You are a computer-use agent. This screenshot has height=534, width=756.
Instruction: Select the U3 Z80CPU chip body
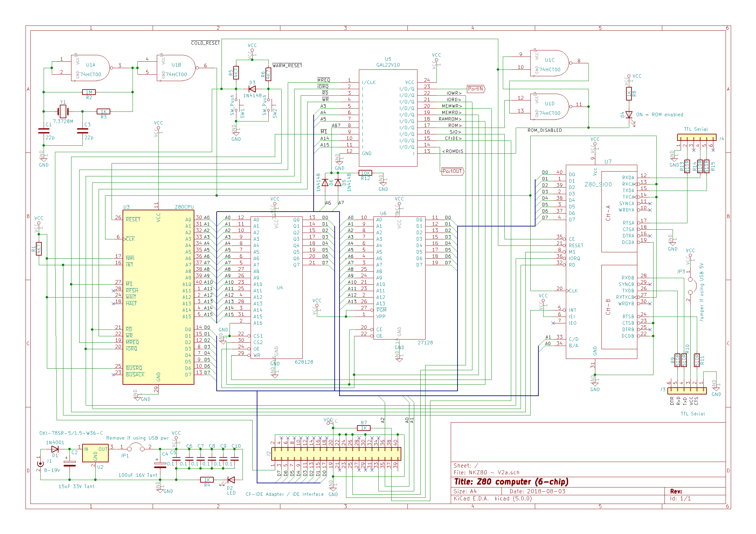[158, 297]
